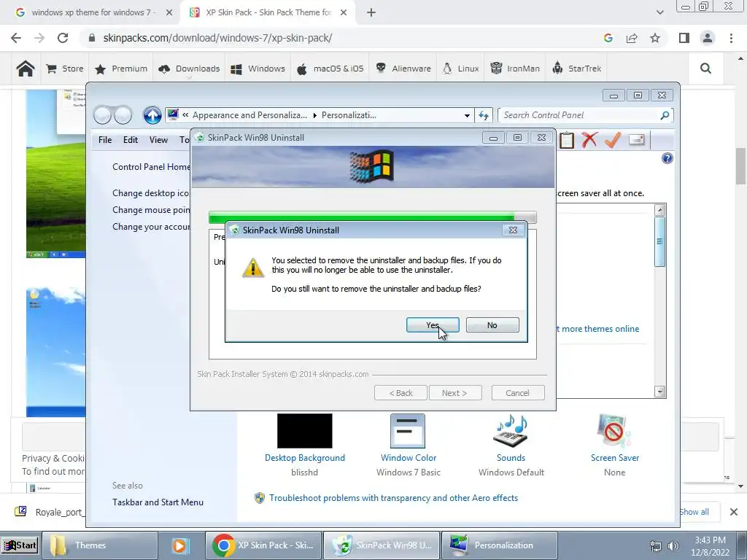Open Chrome tab search chevron
Viewport: 747px width, 560px height.
click(659, 13)
